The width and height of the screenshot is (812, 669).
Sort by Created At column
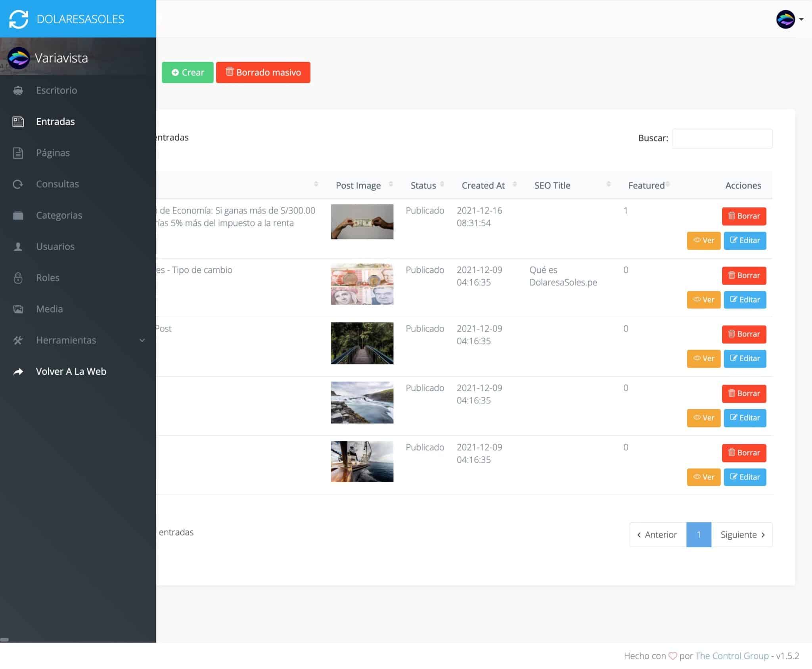[x=515, y=184]
